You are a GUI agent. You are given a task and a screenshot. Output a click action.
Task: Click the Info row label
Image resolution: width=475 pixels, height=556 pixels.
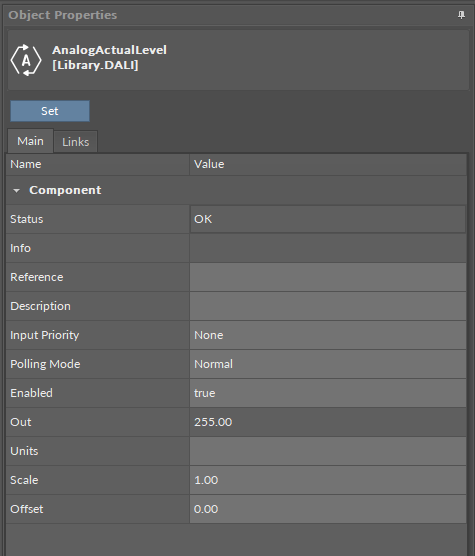click(x=21, y=248)
